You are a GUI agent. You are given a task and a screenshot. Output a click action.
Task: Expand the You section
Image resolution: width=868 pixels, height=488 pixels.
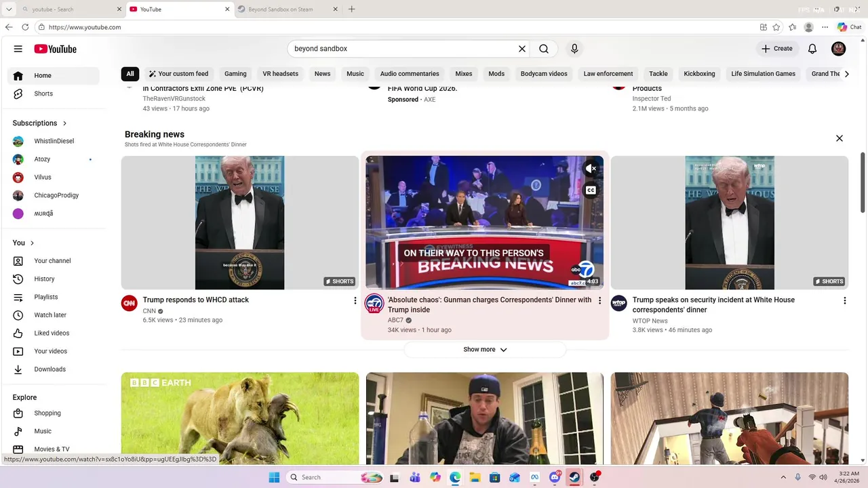tap(24, 243)
